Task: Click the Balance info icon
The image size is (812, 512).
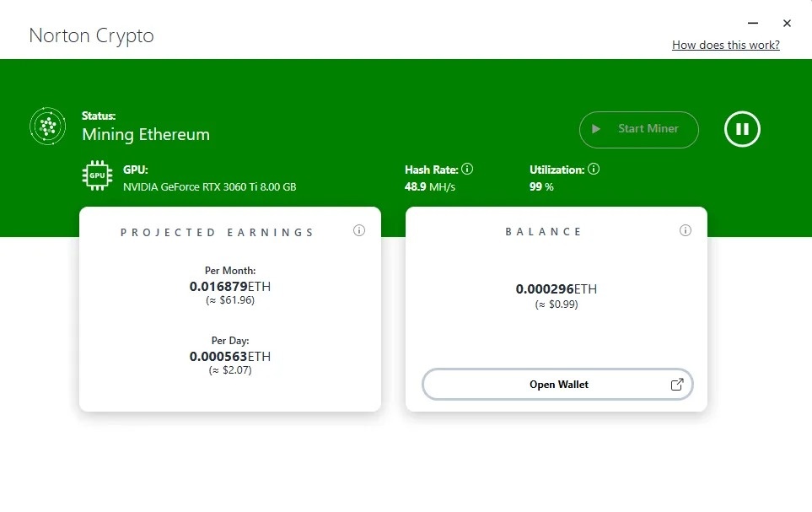Action: pos(686,229)
